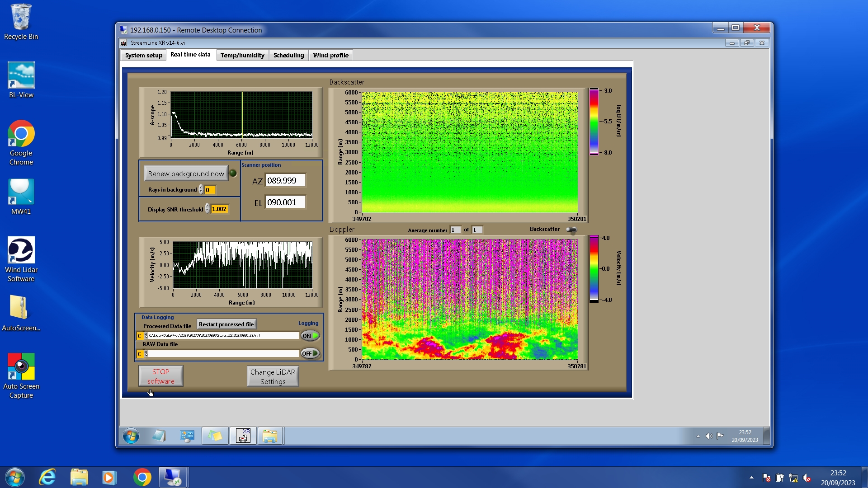The image size is (868, 488).
Task: Toggle RAW Data file logging OFF switch
Action: (310, 353)
